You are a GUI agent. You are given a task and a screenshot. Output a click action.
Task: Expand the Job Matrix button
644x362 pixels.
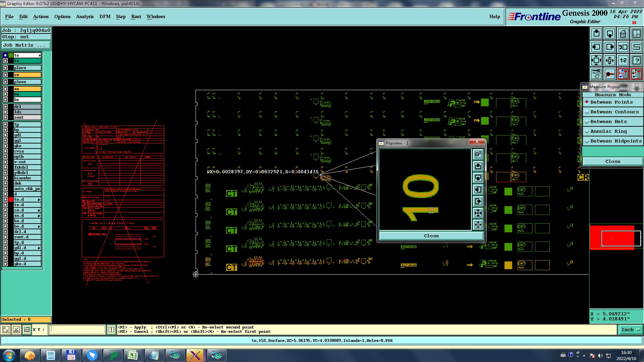26,45
